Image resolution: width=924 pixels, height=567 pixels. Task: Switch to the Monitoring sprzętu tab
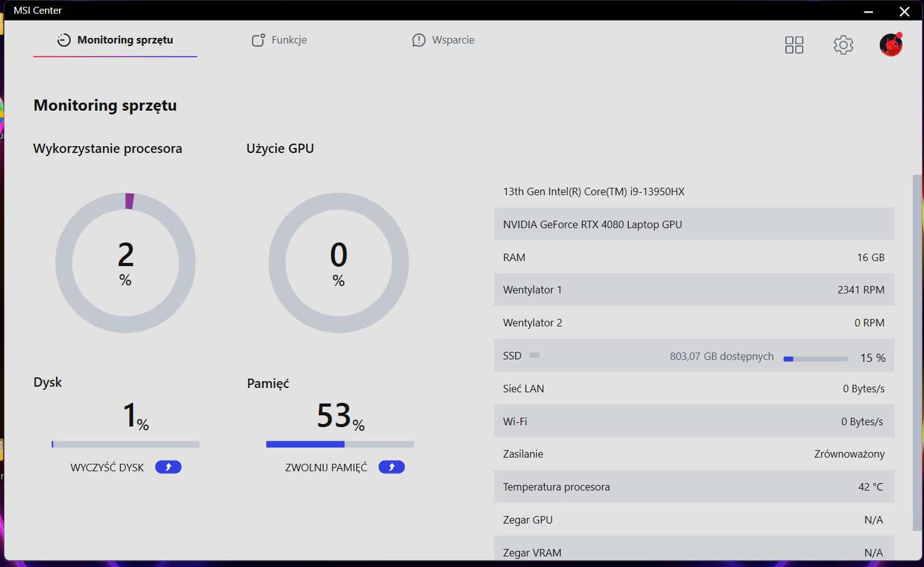[x=116, y=40]
